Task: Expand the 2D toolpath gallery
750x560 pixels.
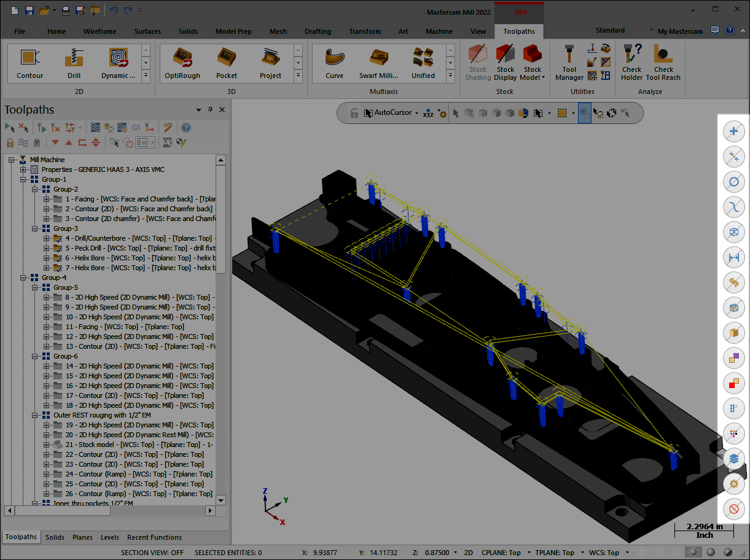Action: [146, 76]
